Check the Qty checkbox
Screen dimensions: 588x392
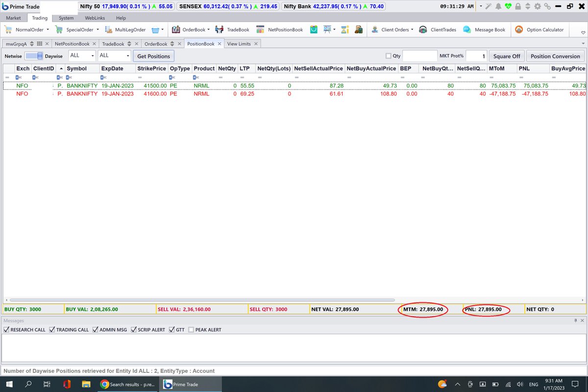(x=389, y=56)
